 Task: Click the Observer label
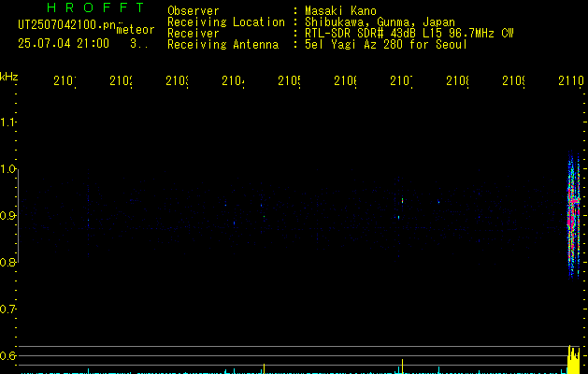[194, 11]
